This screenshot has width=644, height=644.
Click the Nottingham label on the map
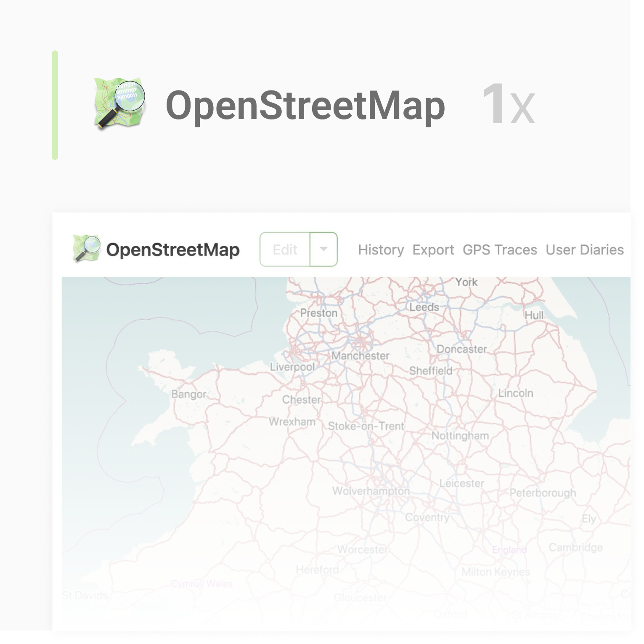(x=460, y=436)
